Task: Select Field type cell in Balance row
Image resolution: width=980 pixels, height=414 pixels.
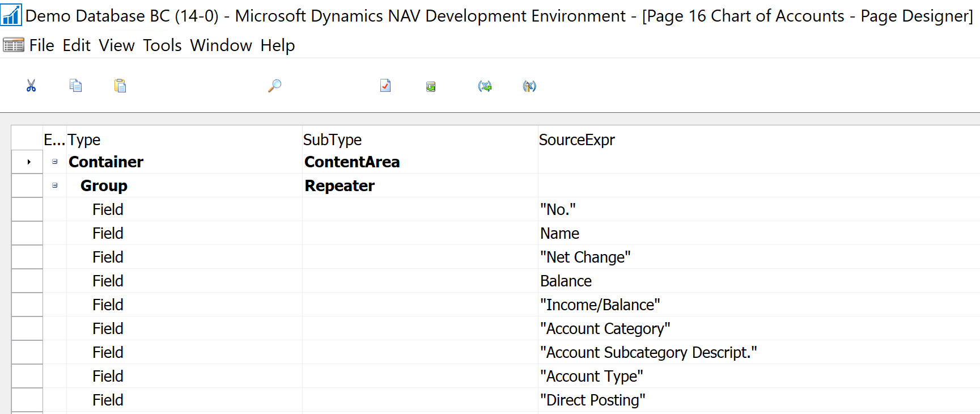Action: pyautogui.click(x=184, y=281)
